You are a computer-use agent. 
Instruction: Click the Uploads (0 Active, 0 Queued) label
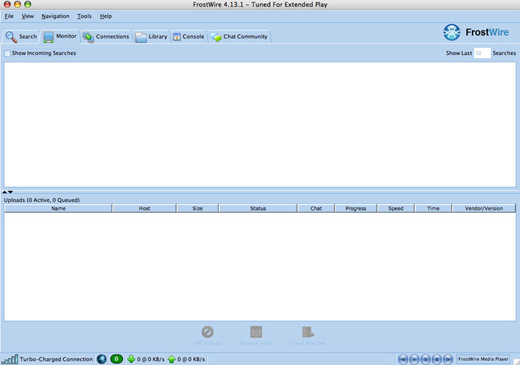pos(42,200)
